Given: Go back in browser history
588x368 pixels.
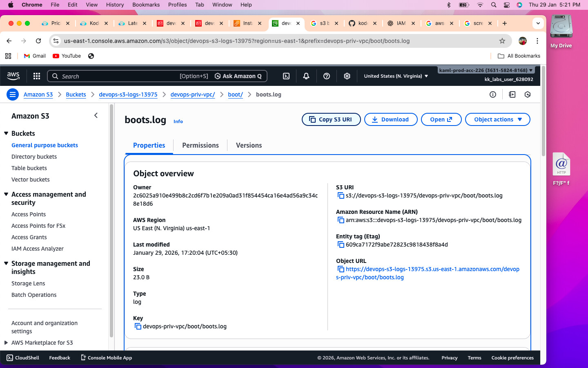Looking at the screenshot, I should pos(9,41).
